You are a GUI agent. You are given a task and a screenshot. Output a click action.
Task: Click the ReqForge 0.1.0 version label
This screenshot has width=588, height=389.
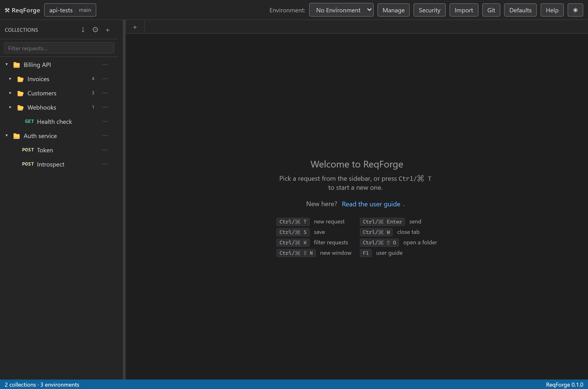click(565, 384)
